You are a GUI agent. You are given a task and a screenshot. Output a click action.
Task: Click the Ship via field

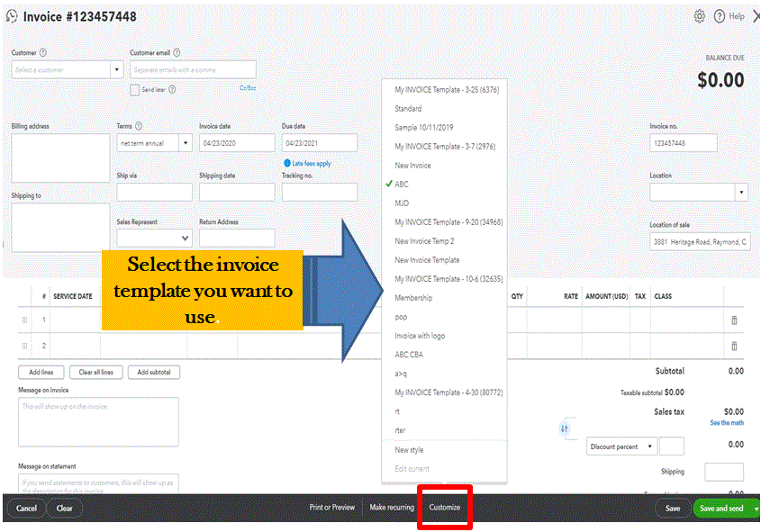[x=154, y=193]
